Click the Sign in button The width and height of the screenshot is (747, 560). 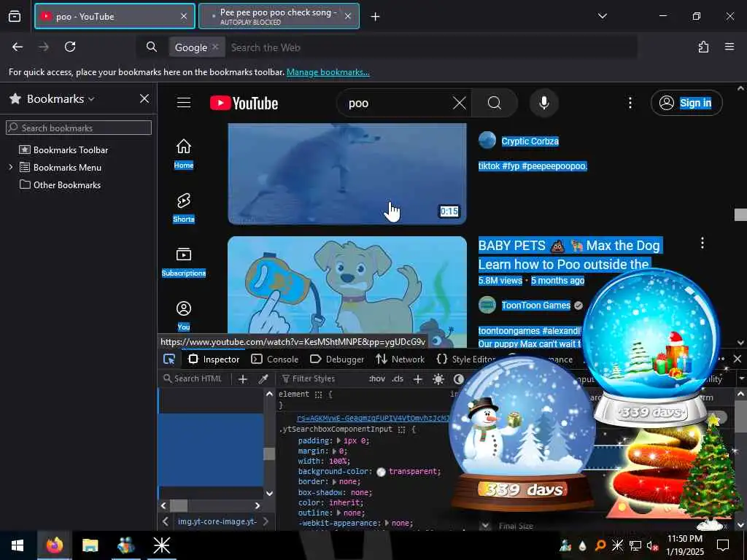[686, 103]
